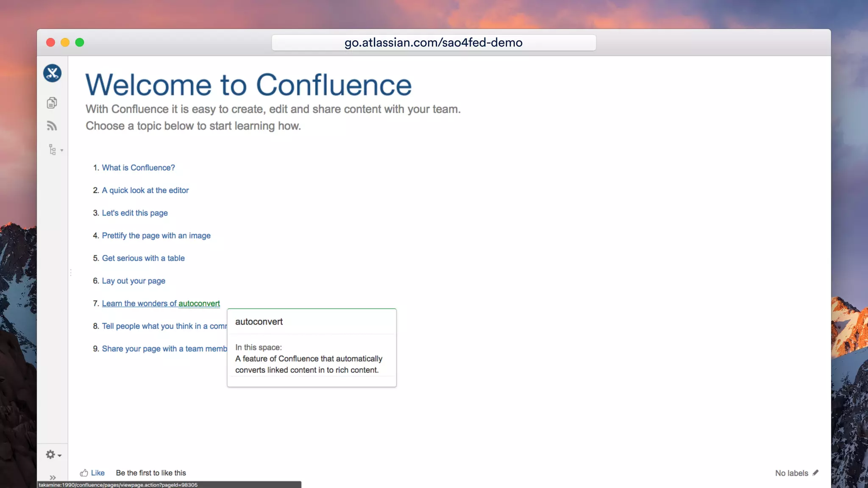Open 'A quick look at the editor'

pyautogui.click(x=145, y=190)
